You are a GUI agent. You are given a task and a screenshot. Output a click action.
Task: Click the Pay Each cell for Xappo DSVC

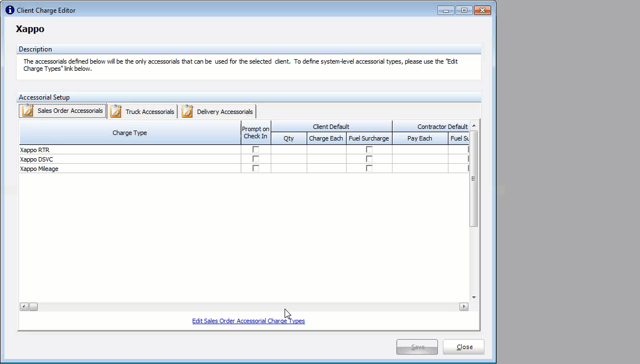[420, 159]
